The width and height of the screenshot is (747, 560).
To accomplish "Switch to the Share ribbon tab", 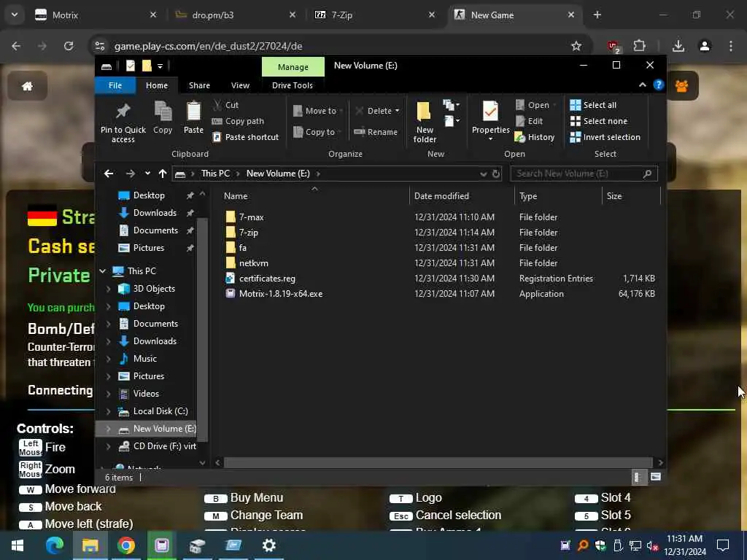I will tap(199, 85).
